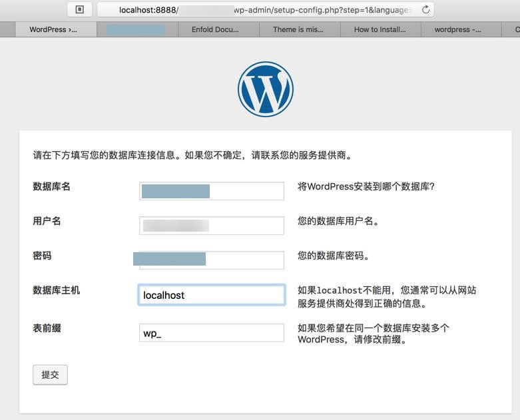
Task: Click the reader view icon left of address bar
Action: 80,9
